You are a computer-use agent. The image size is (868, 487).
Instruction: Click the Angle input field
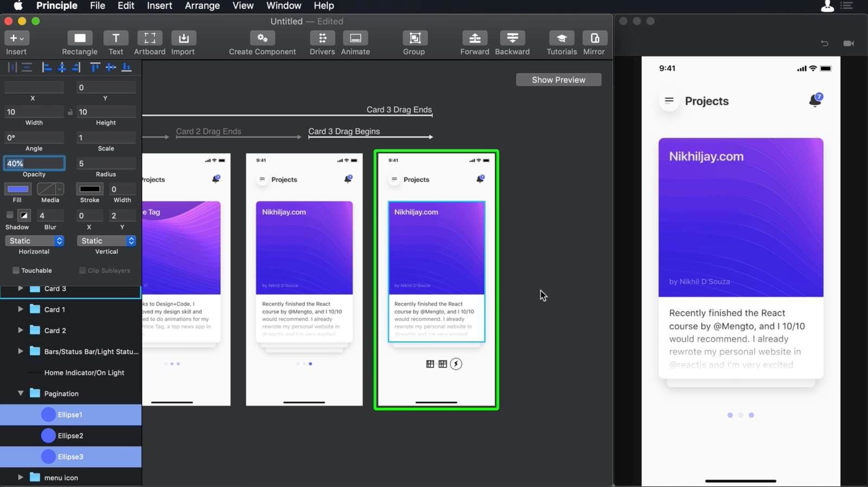tap(34, 138)
